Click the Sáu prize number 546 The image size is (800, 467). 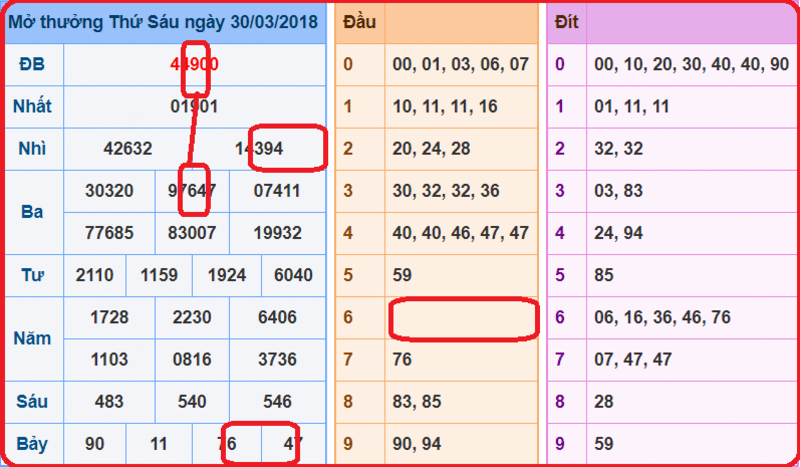[x=278, y=402]
